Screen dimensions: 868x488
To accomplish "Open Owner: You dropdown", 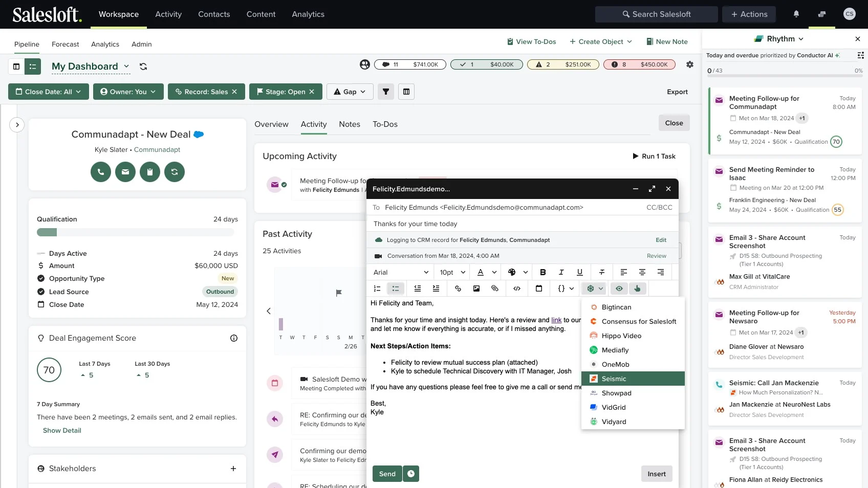I will [128, 92].
